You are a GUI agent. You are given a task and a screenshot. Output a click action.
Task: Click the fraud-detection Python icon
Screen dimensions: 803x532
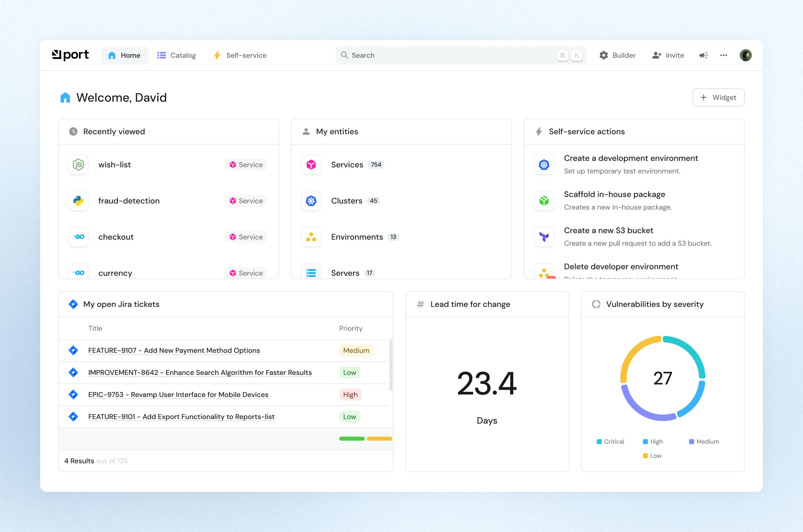[x=78, y=201]
